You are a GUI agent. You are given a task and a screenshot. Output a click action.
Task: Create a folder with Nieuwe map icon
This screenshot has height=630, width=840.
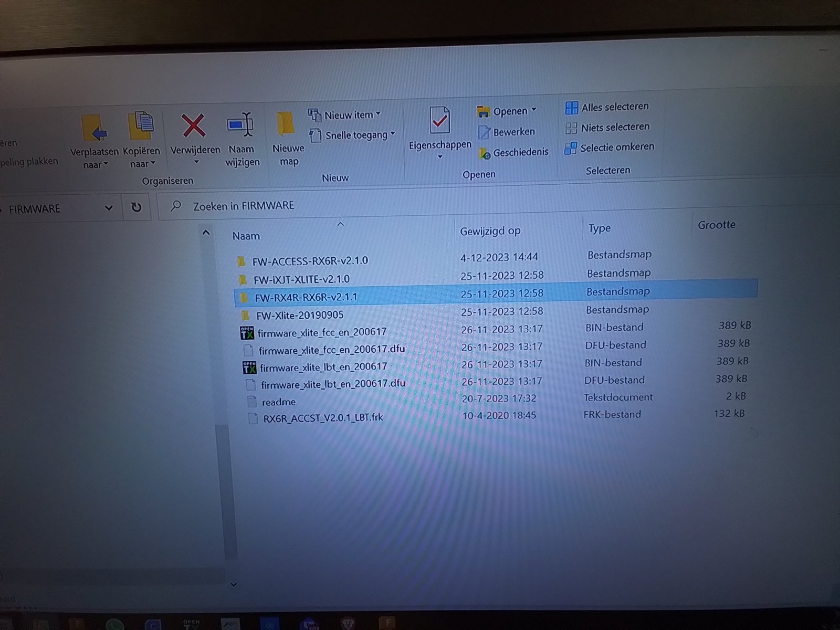pyautogui.click(x=286, y=124)
